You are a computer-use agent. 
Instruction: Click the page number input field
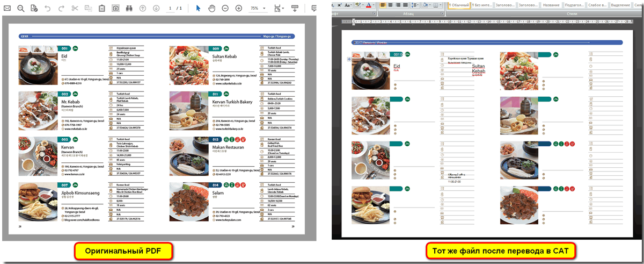click(x=170, y=9)
